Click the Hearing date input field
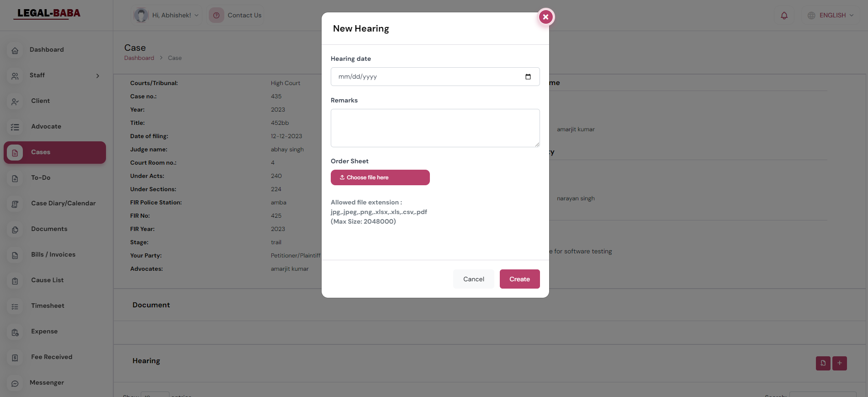The image size is (868, 397). click(x=425, y=77)
